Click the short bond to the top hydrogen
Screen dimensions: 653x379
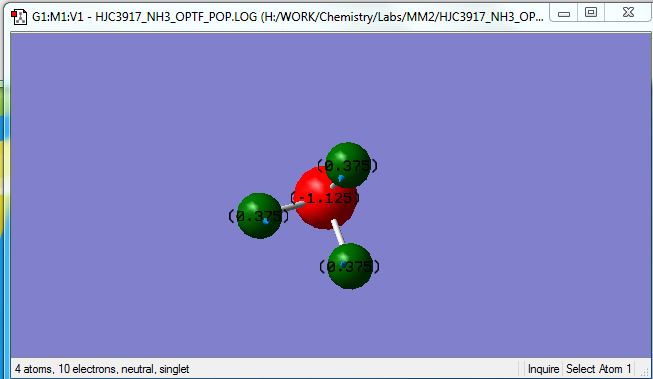(x=334, y=185)
